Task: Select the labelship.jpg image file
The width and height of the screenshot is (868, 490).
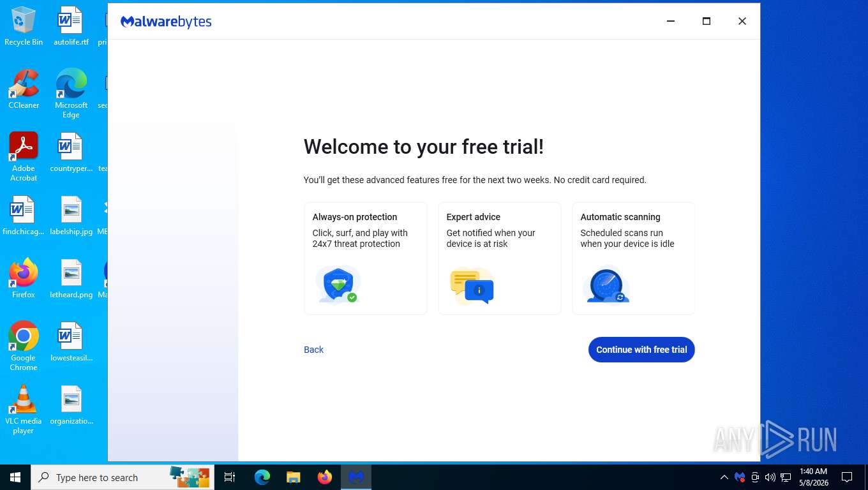Action: 71,216
